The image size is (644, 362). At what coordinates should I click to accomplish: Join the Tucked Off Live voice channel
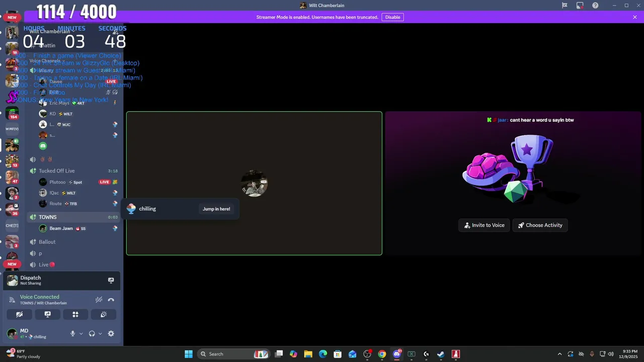pyautogui.click(x=73, y=171)
